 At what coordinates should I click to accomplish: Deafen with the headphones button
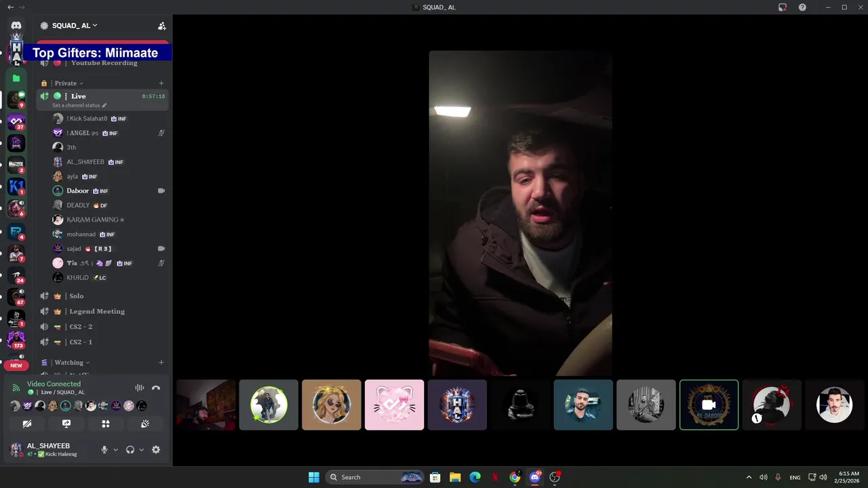pos(130,449)
